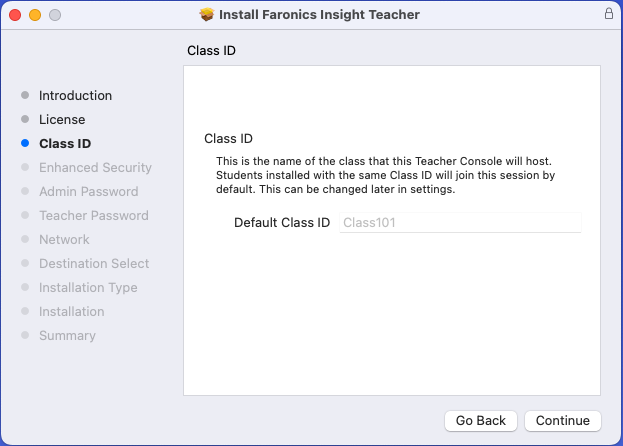Click the Default Class ID text field

click(461, 223)
